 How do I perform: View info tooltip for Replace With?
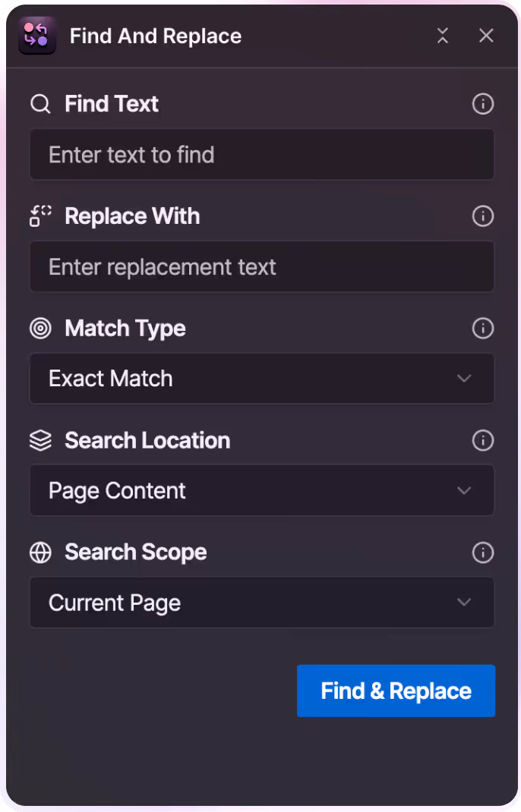483,216
